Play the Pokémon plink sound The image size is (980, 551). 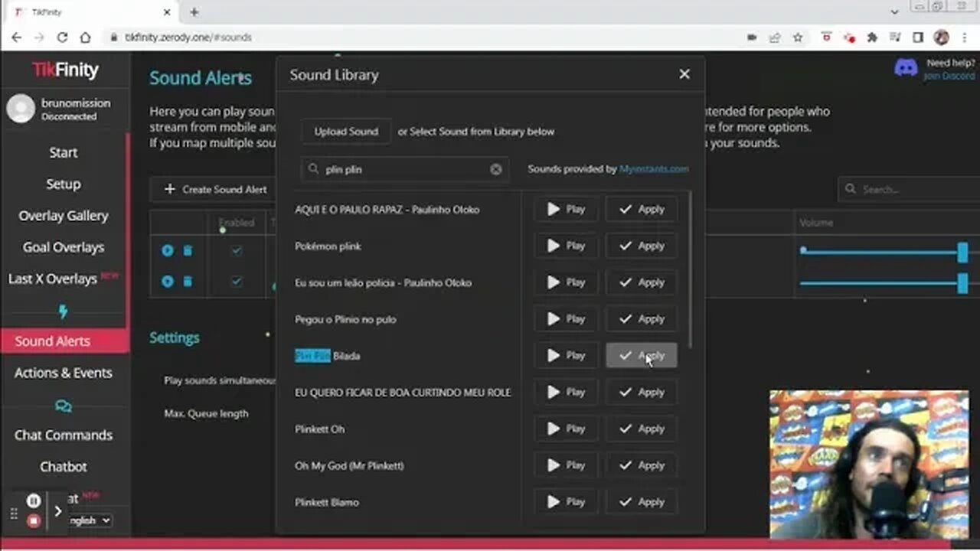click(x=566, y=246)
